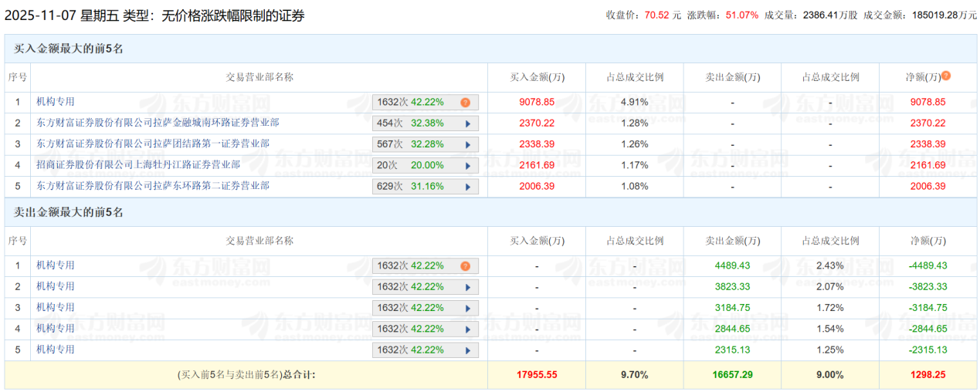Click arrow icon in sell-side row 4
The width and height of the screenshot is (980, 392).
(467, 329)
